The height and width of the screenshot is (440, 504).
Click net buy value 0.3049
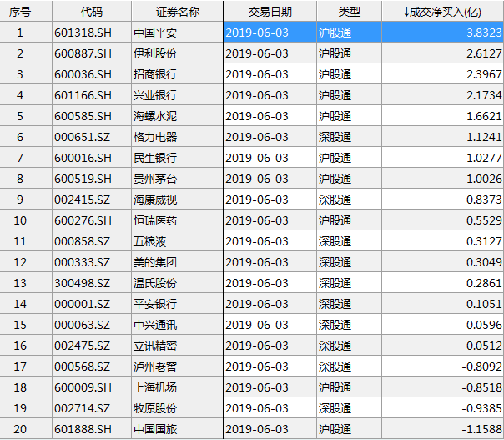click(442, 262)
